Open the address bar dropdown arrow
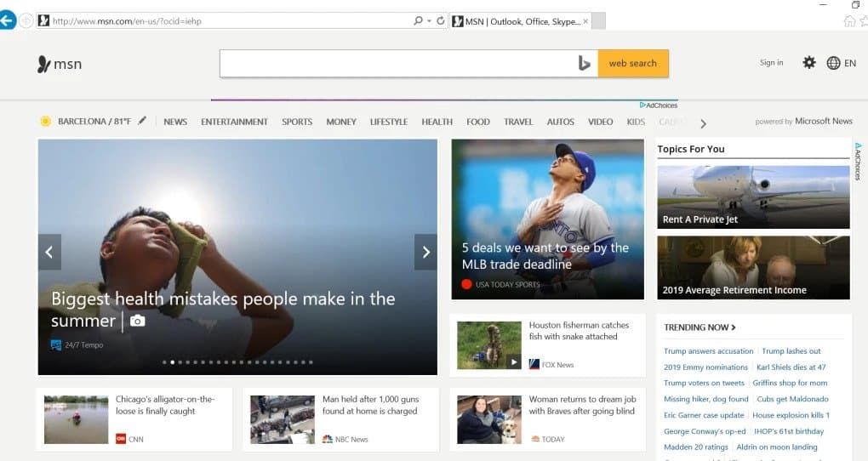The height and width of the screenshot is (461, 868). pyautogui.click(x=430, y=21)
